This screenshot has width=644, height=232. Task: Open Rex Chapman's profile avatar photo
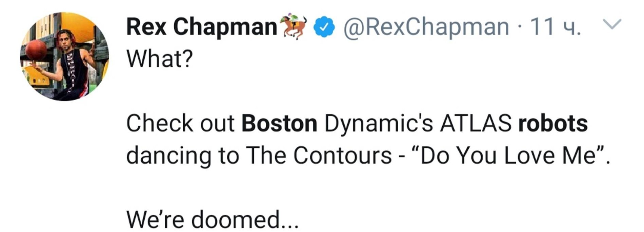click(64, 56)
